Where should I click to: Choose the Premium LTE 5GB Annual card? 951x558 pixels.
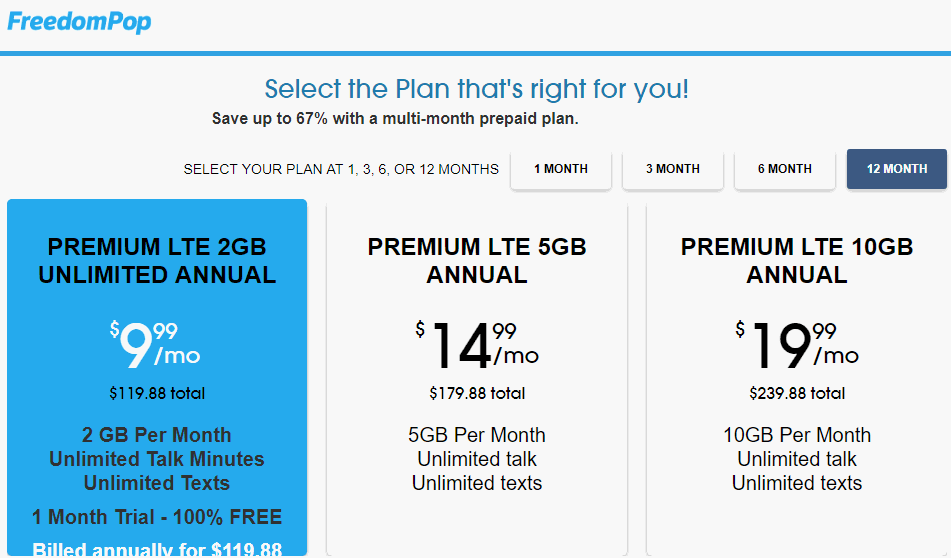pyautogui.click(x=477, y=379)
